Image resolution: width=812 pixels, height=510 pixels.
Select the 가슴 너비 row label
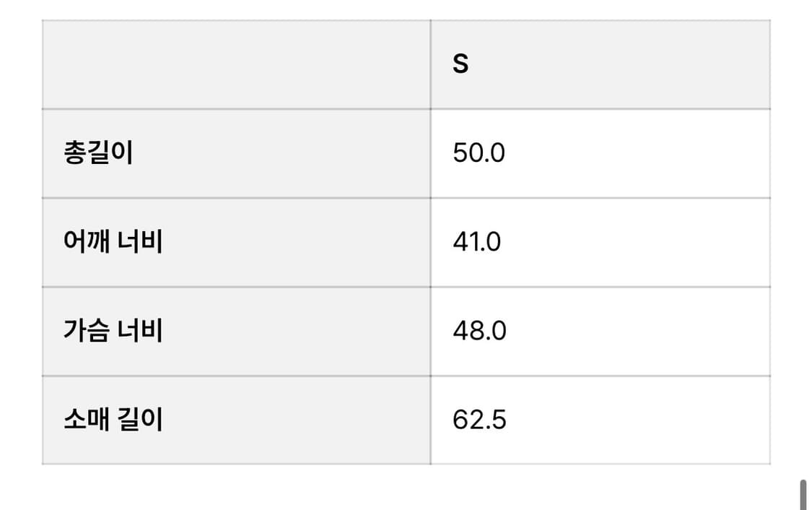point(113,331)
